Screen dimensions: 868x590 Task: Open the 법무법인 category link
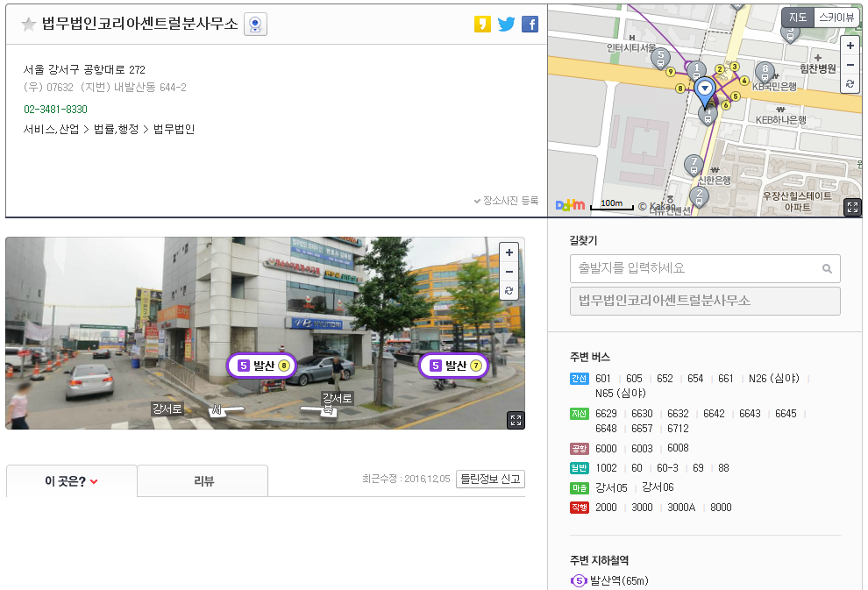pos(174,129)
